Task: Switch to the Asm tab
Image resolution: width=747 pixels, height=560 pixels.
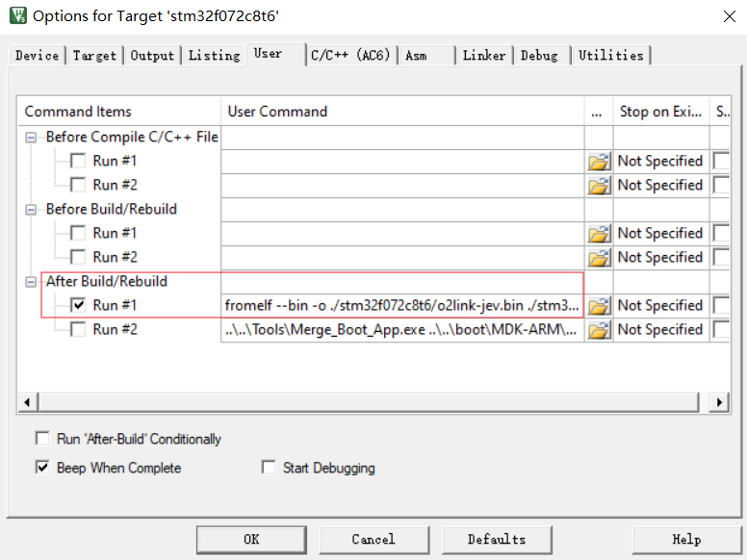Action: 425,55
